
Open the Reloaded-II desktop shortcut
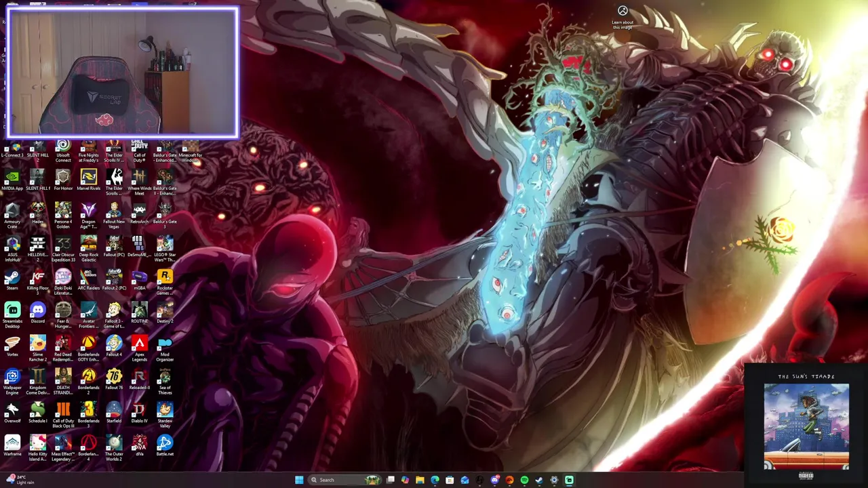point(139,380)
